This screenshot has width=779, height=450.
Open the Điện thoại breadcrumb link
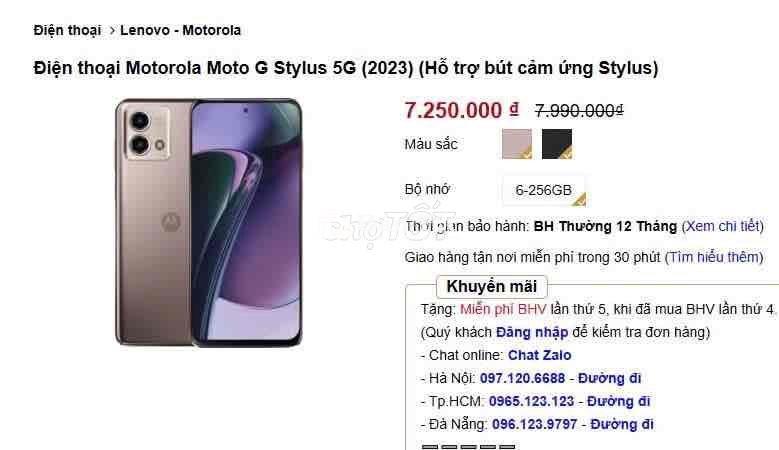point(67,30)
